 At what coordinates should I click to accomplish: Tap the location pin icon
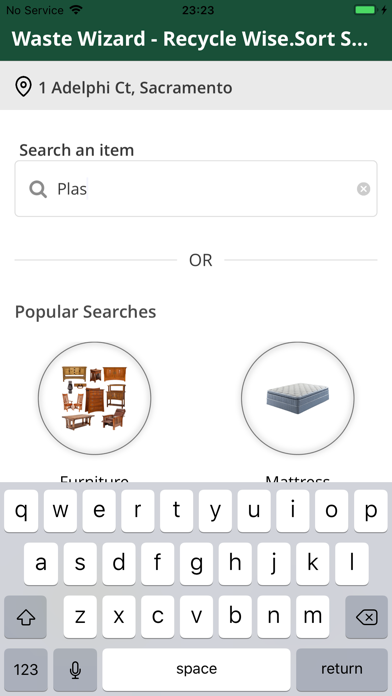point(23,87)
